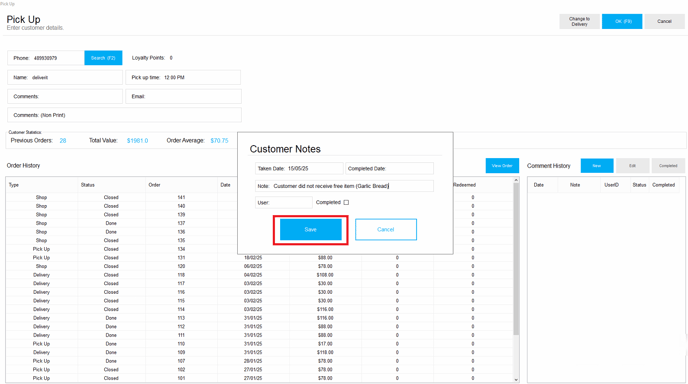Open the Previous Orders count link
Viewport: 688px width, 384px height.
63,141
